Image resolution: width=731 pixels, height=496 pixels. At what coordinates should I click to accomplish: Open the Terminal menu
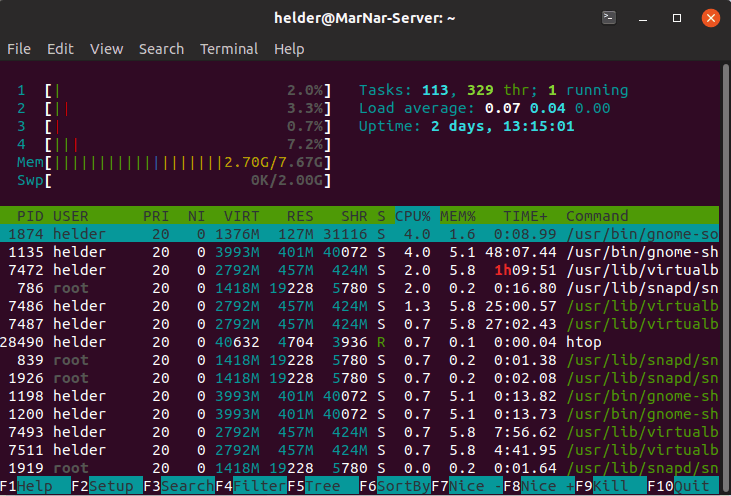click(229, 49)
